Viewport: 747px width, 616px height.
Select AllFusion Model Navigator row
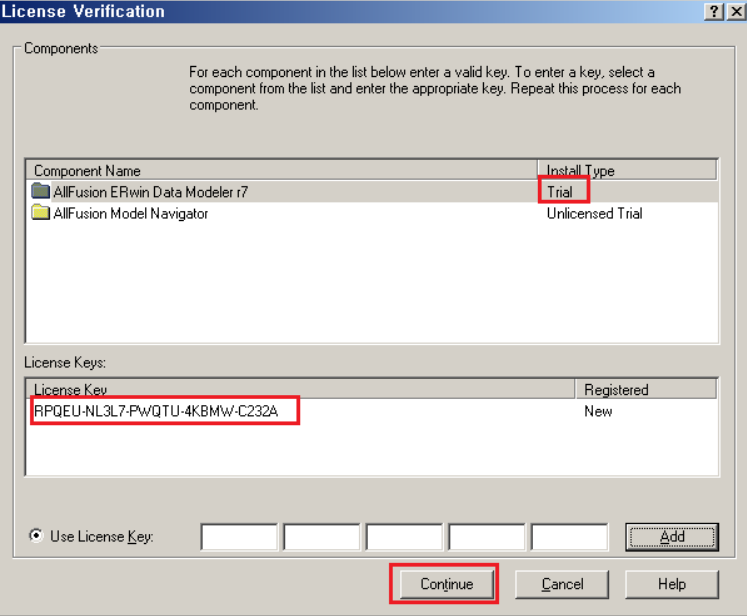(x=372, y=213)
